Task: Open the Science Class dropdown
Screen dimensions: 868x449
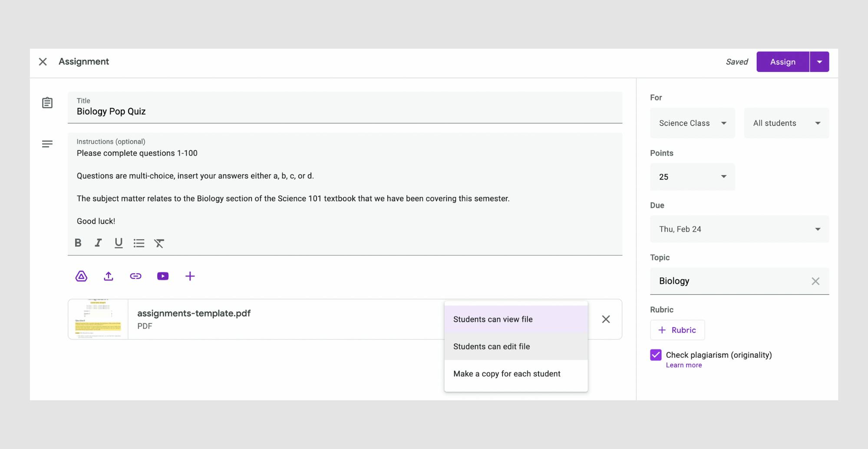Action: (x=692, y=123)
